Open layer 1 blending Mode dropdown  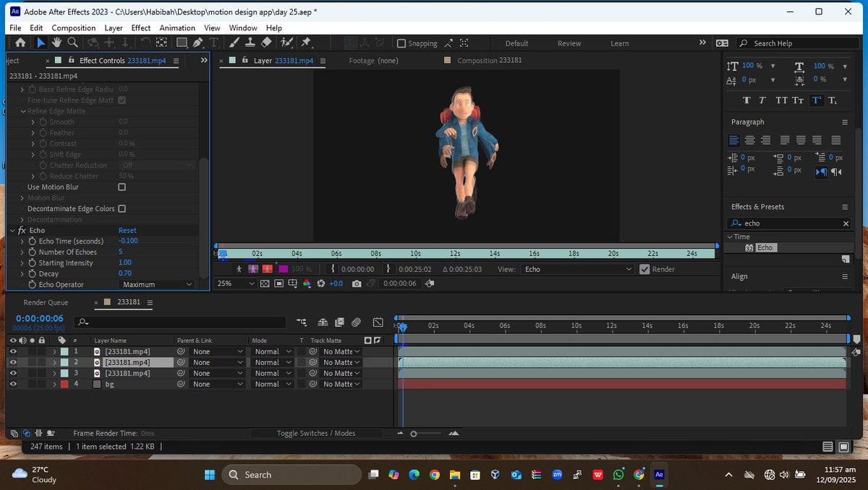pos(273,351)
